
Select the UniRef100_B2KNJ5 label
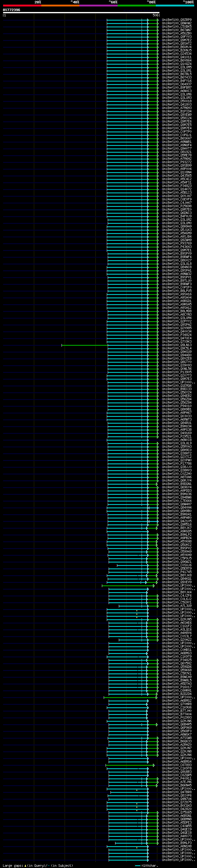177,50
